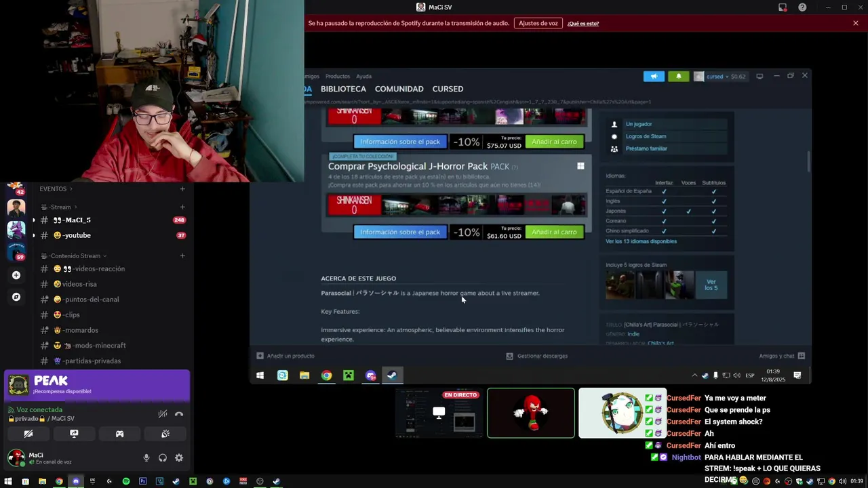The height and width of the screenshot is (488, 868).
Task: Open CURSED profile tab in Steam
Action: click(x=448, y=89)
